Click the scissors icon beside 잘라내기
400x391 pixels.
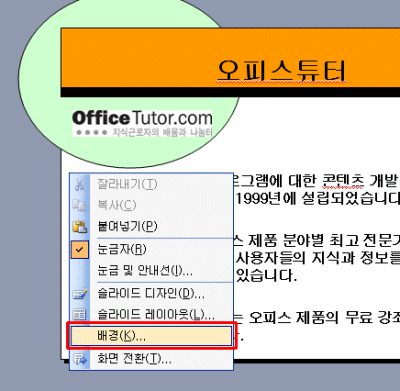coord(80,184)
